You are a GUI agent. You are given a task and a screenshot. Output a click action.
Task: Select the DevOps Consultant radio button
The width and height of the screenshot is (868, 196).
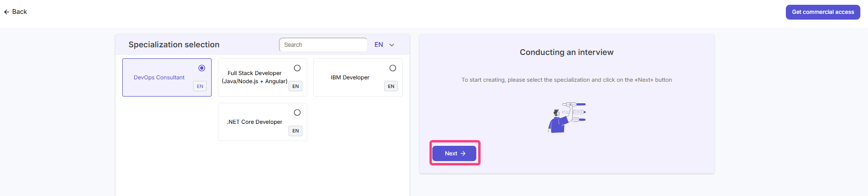click(x=202, y=68)
